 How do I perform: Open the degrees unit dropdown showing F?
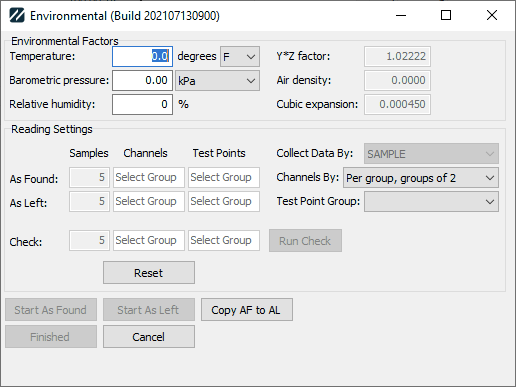(240, 57)
